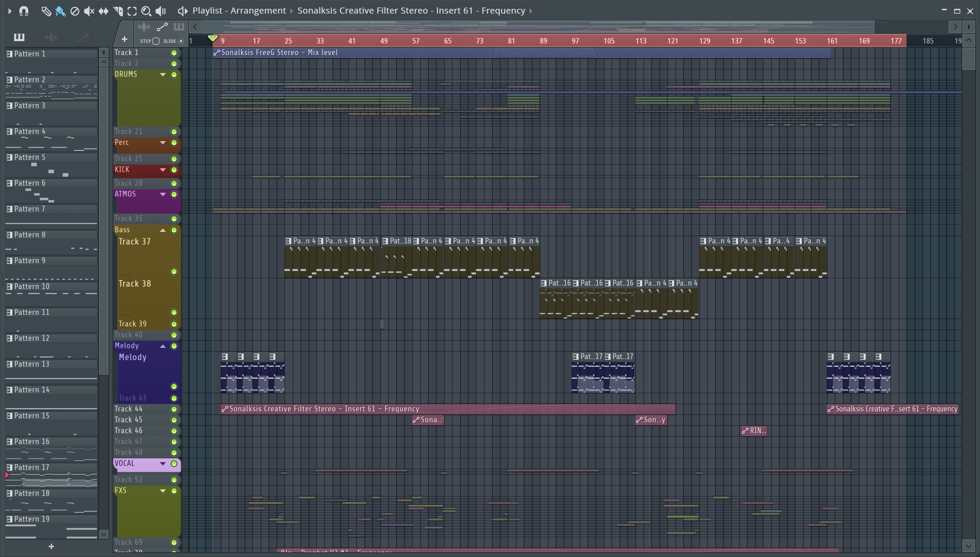Show audio clips in the picker panel
The image size is (980, 557).
[51, 37]
